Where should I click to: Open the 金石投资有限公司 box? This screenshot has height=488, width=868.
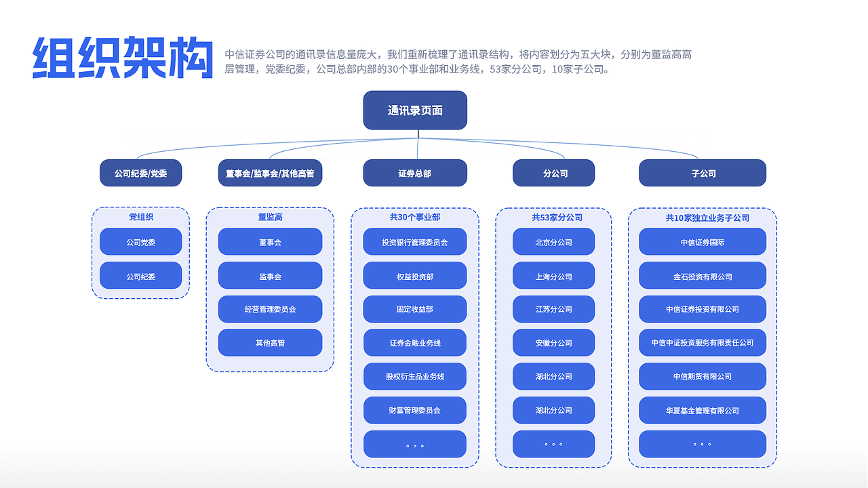tap(703, 276)
